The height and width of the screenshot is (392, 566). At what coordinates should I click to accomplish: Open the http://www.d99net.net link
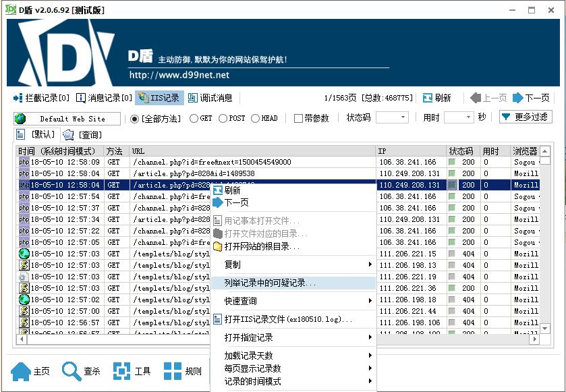coord(179,75)
